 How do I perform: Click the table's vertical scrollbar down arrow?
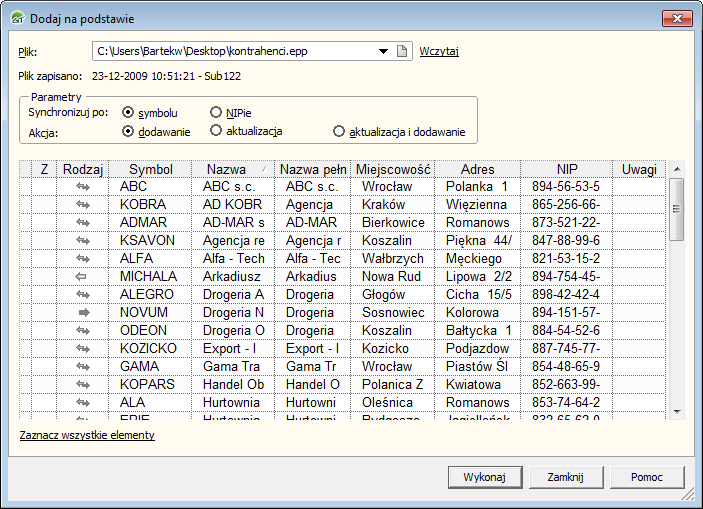[677, 410]
